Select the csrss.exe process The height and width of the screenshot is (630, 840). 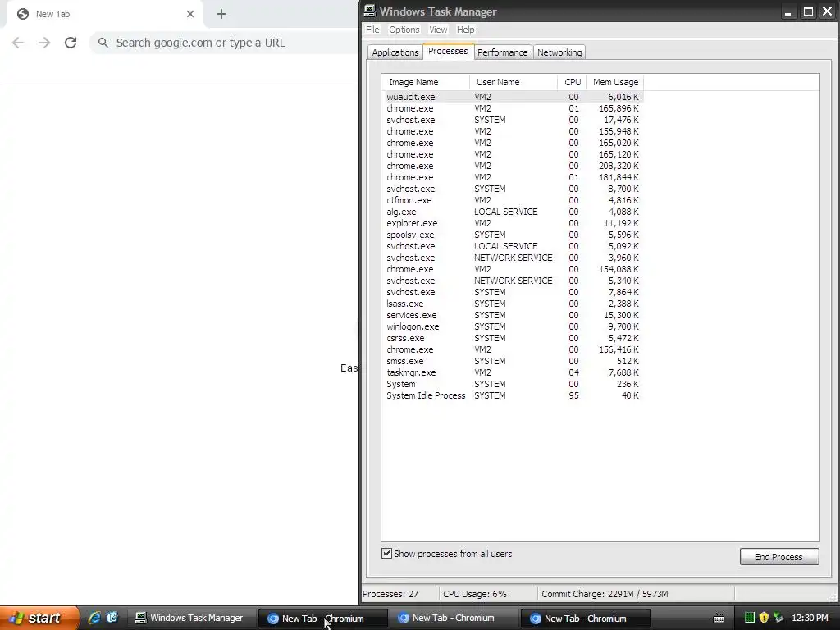tap(513, 338)
